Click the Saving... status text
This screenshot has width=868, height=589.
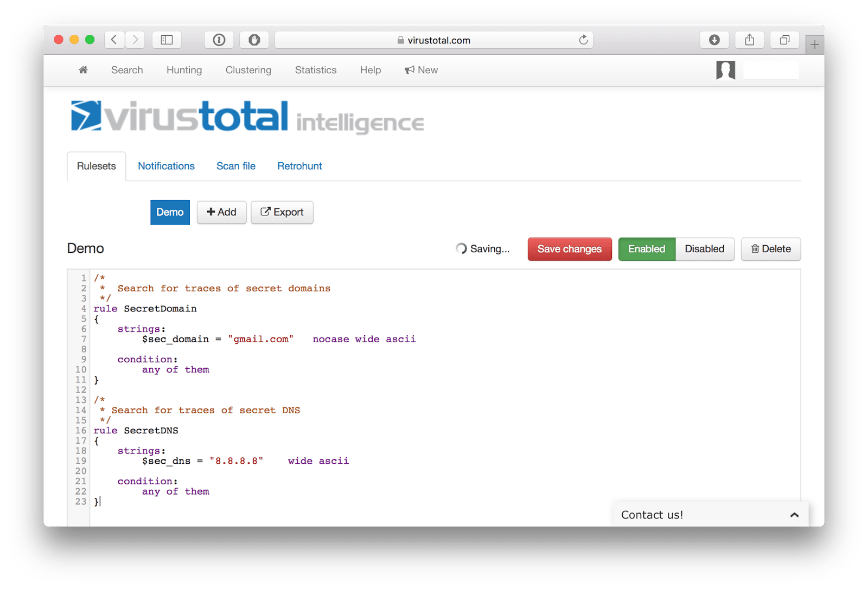[490, 249]
